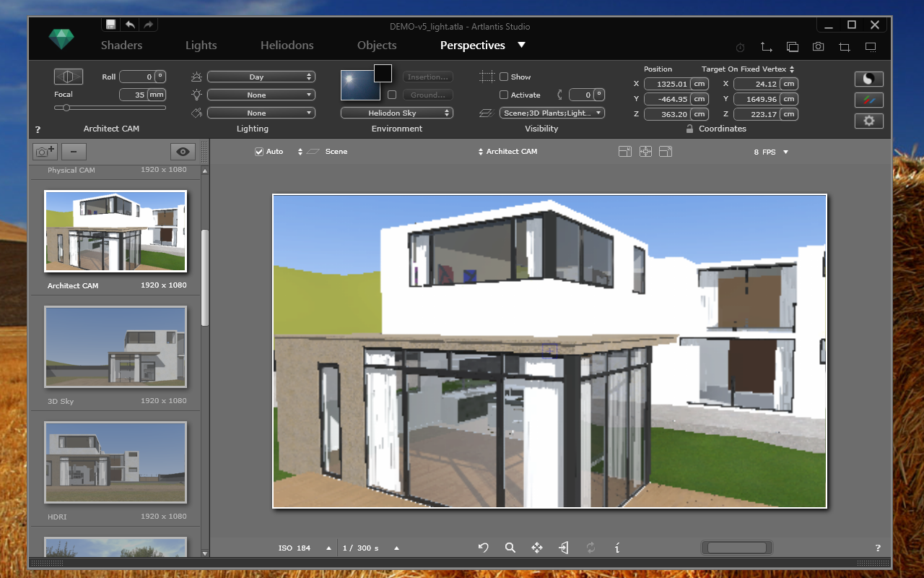Enable the Activate clipping checkbox
Image resolution: width=924 pixels, height=578 pixels.
[504, 95]
